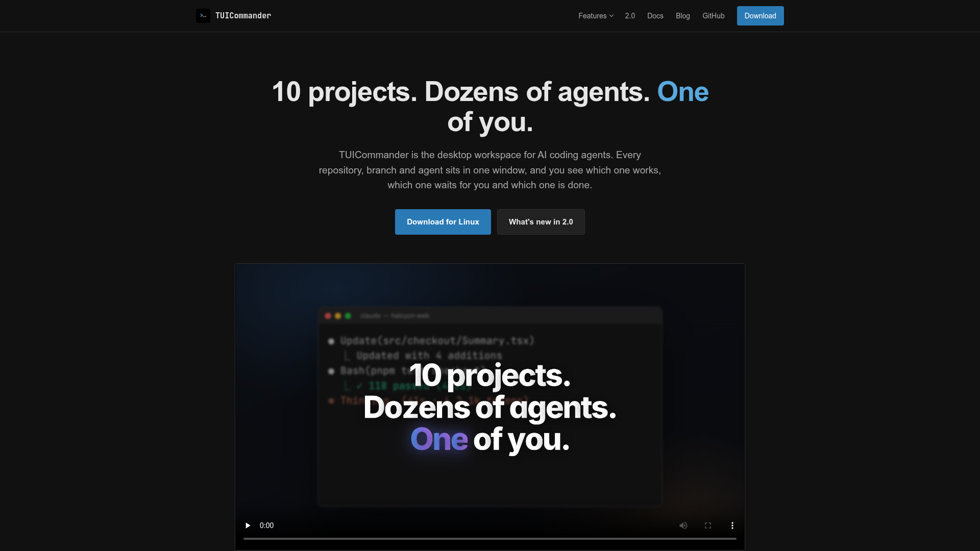Open the Blog nav link

683,16
